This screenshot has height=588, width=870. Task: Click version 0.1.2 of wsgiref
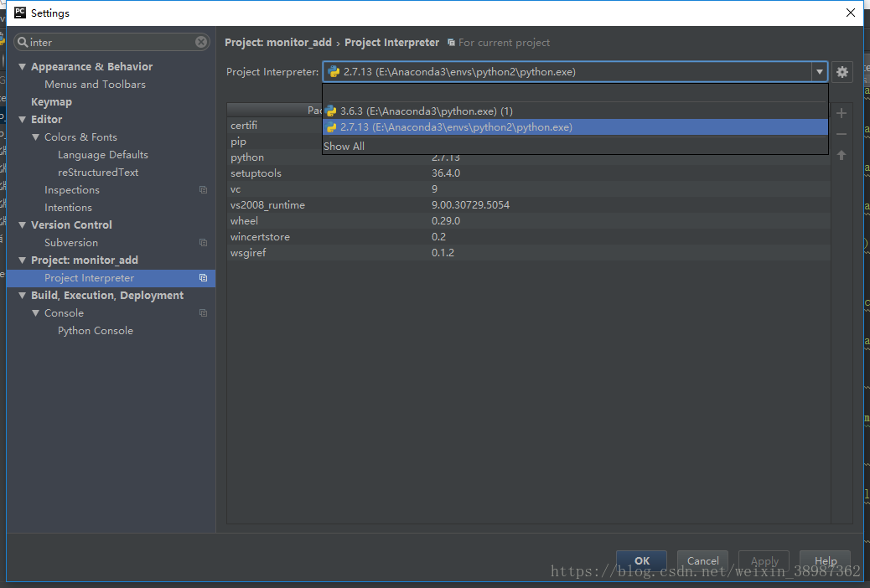pyautogui.click(x=443, y=252)
